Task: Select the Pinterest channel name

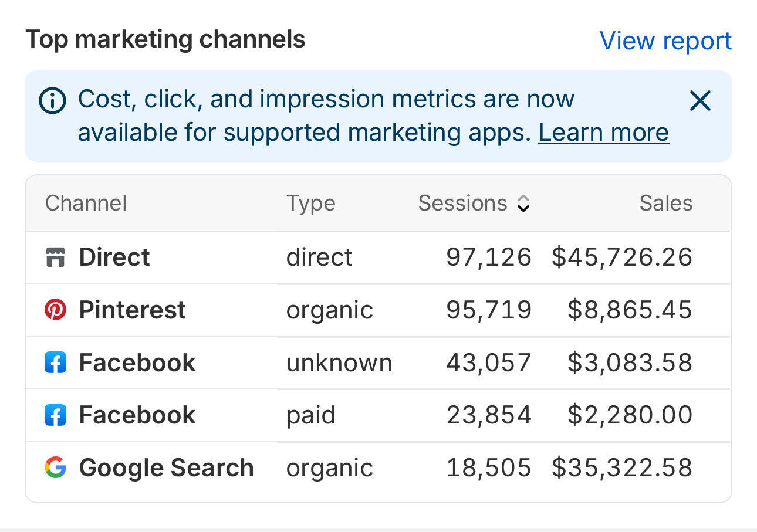Action: (x=132, y=310)
